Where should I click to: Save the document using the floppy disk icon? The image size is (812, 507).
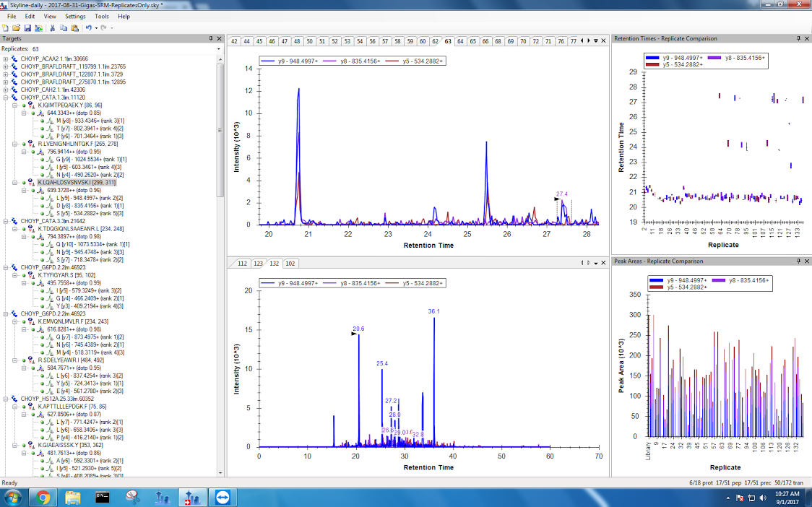(x=27, y=27)
